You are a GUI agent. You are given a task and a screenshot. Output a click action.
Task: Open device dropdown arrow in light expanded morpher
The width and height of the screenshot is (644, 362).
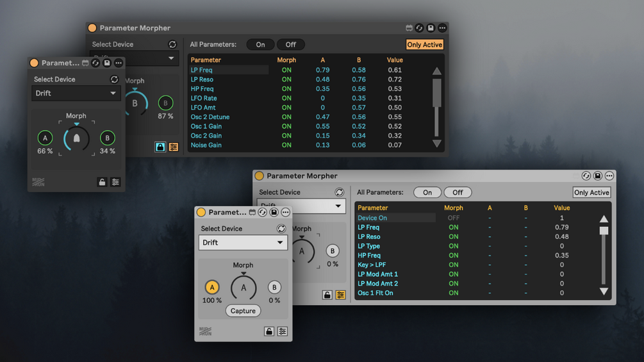point(338,206)
